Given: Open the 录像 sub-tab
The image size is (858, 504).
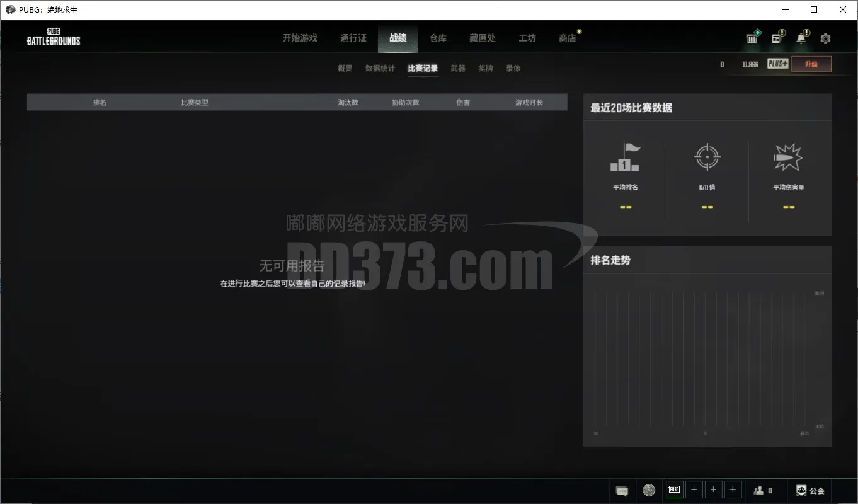Looking at the screenshot, I should (513, 68).
